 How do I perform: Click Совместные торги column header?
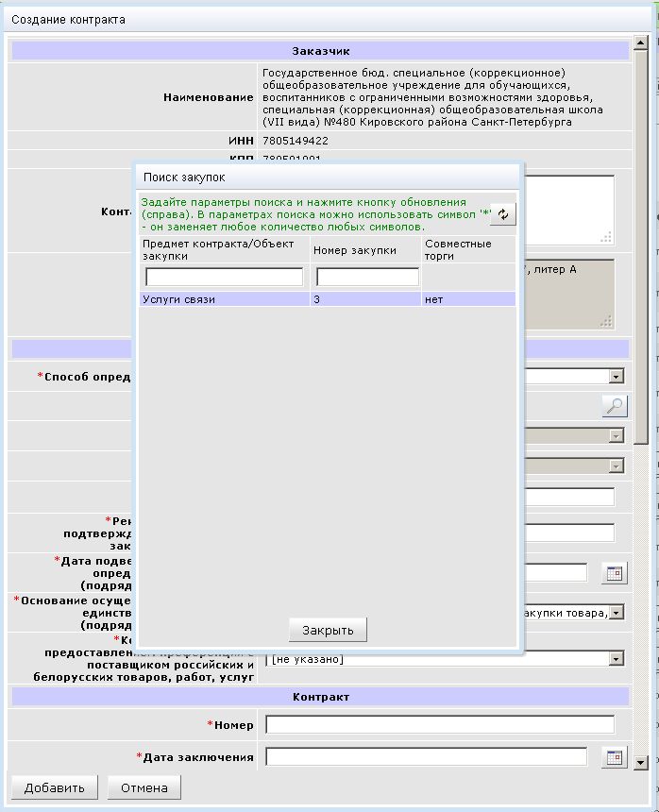(x=468, y=249)
